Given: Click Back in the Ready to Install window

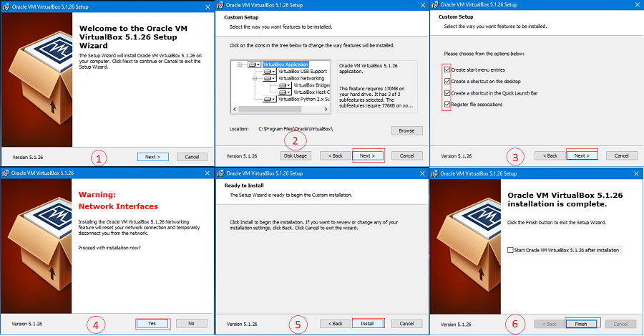Looking at the screenshot, I should (x=336, y=324).
